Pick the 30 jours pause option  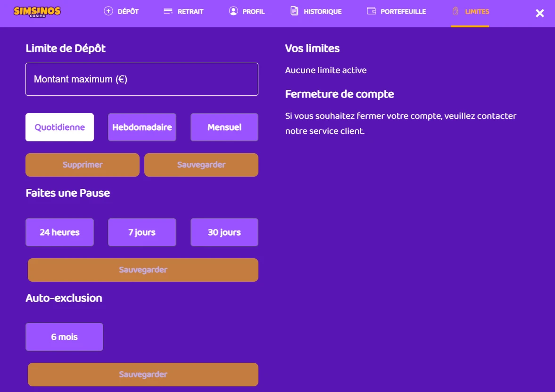click(x=224, y=232)
